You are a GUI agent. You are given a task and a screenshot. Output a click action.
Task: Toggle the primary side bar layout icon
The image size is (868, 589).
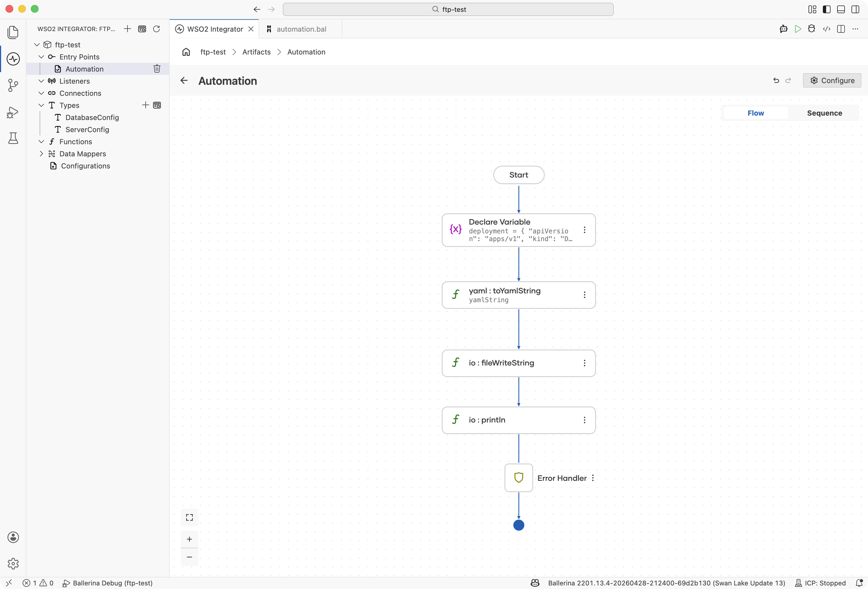click(826, 9)
